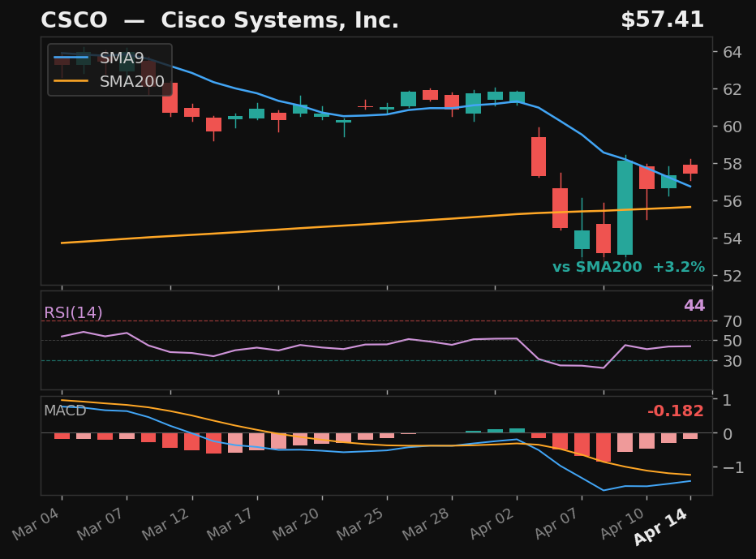Click the 54 price axis label
The height and width of the screenshot is (559, 756).
(732, 239)
